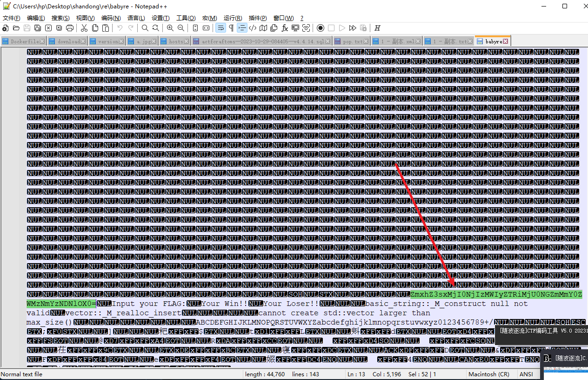588x380 pixels.
Task: Click the Macintosh (CR) EOL status field
Action: pos(490,374)
